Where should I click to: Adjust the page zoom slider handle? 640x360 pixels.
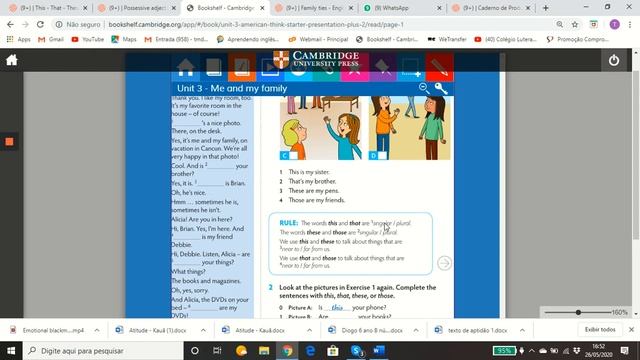pyautogui.click(x=578, y=312)
